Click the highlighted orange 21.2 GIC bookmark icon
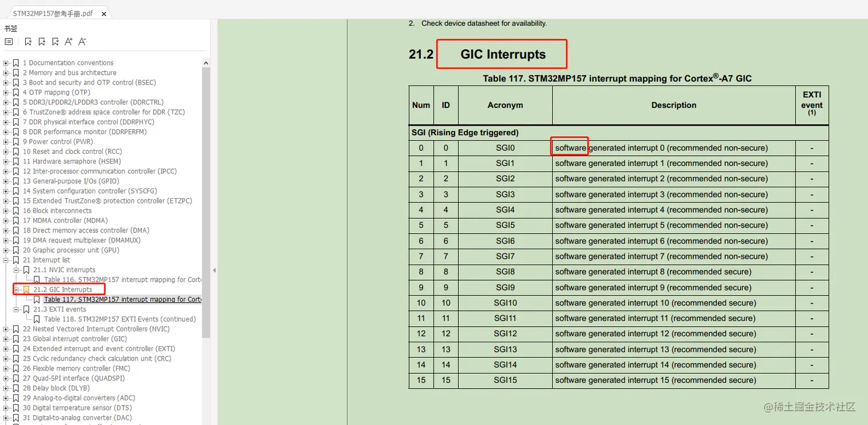The height and width of the screenshot is (425, 868). [x=26, y=289]
